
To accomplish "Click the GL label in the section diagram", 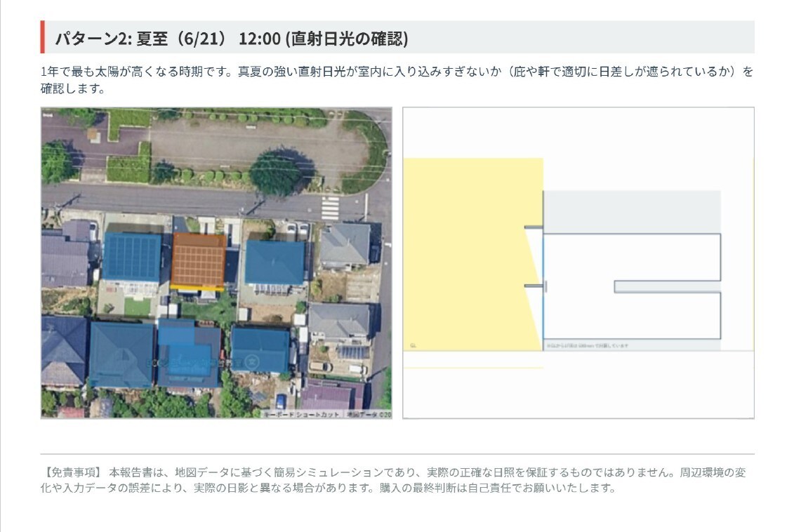I will click(413, 346).
